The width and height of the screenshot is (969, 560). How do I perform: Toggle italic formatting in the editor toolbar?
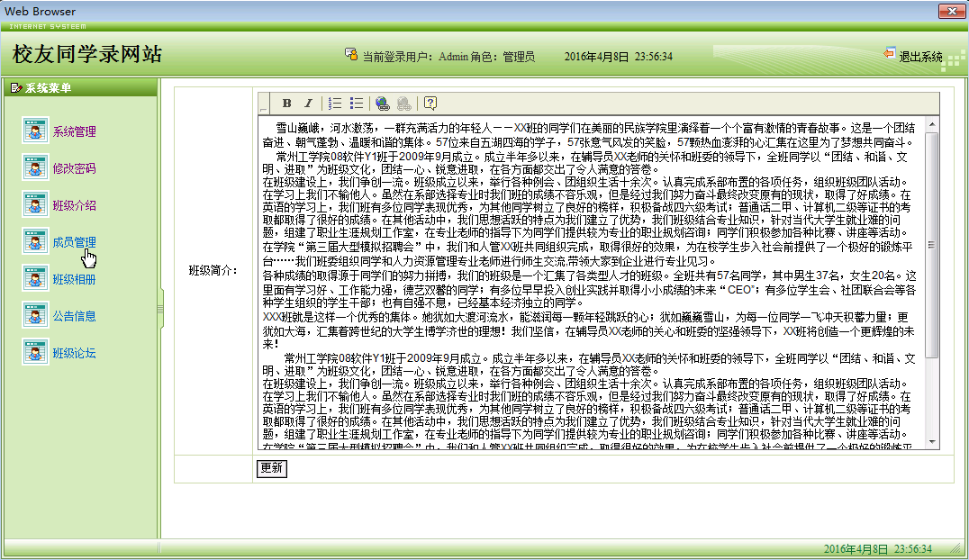pyautogui.click(x=308, y=104)
